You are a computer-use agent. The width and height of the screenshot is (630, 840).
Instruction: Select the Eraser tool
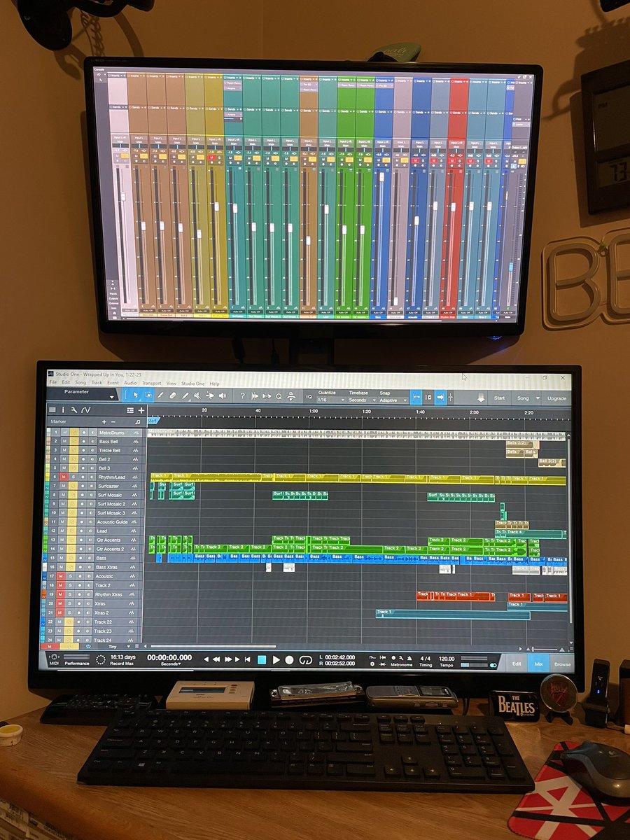173,395
